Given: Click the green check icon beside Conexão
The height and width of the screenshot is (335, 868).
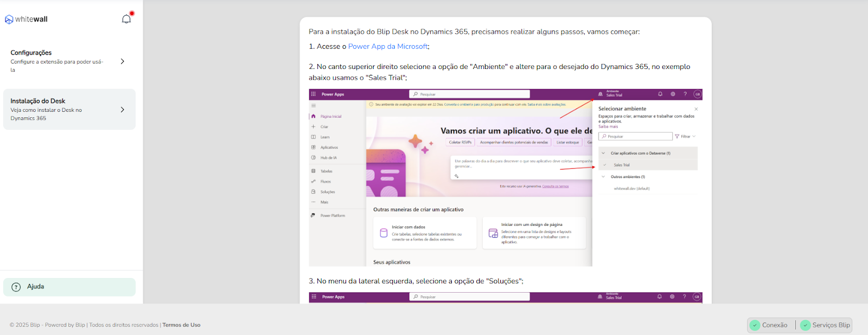Looking at the screenshot, I should pos(755,325).
